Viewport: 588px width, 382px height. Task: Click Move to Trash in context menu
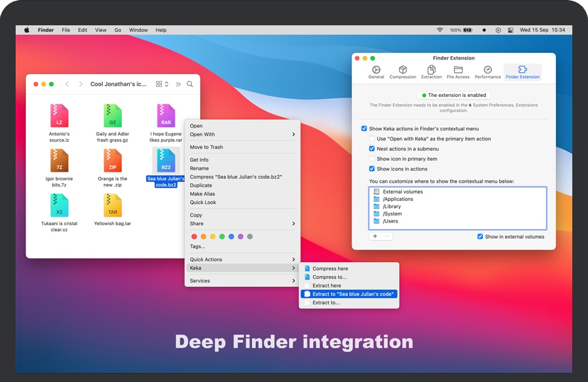[206, 147]
